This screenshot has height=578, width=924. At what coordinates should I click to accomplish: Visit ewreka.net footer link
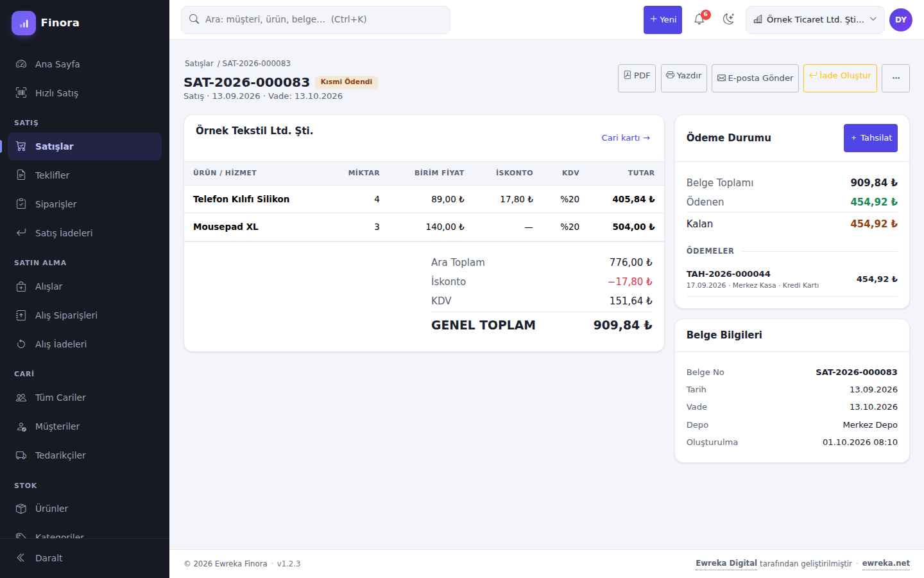886,563
